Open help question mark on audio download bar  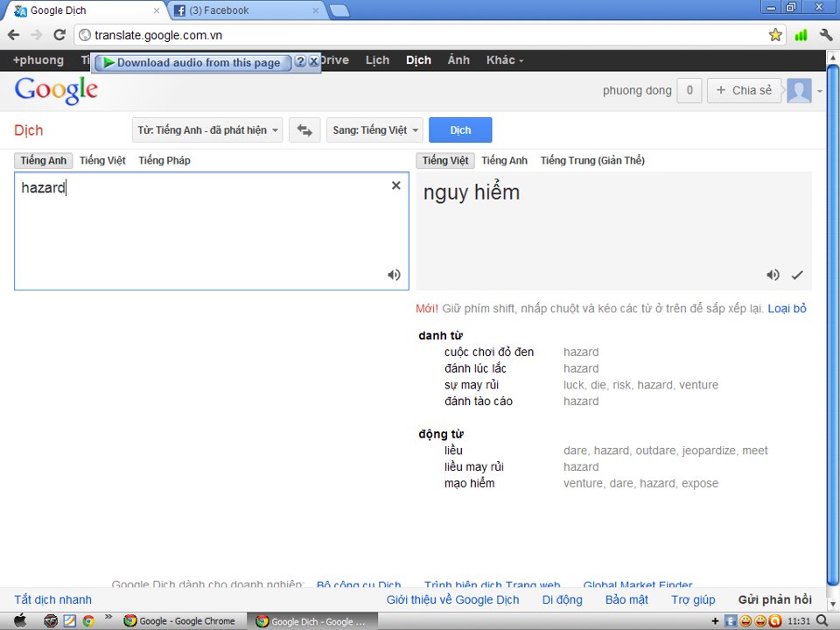coord(300,61)
